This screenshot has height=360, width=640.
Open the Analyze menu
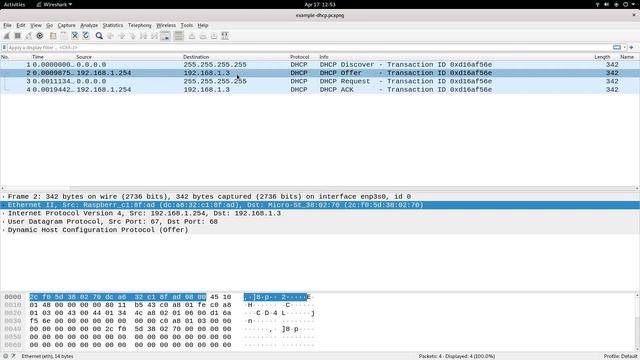pos(89,25)
